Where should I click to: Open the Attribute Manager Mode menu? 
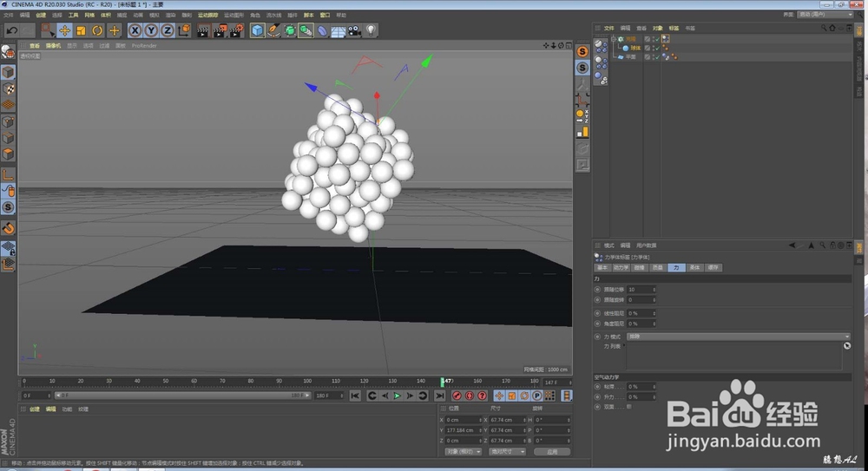(x=609, y=245)
